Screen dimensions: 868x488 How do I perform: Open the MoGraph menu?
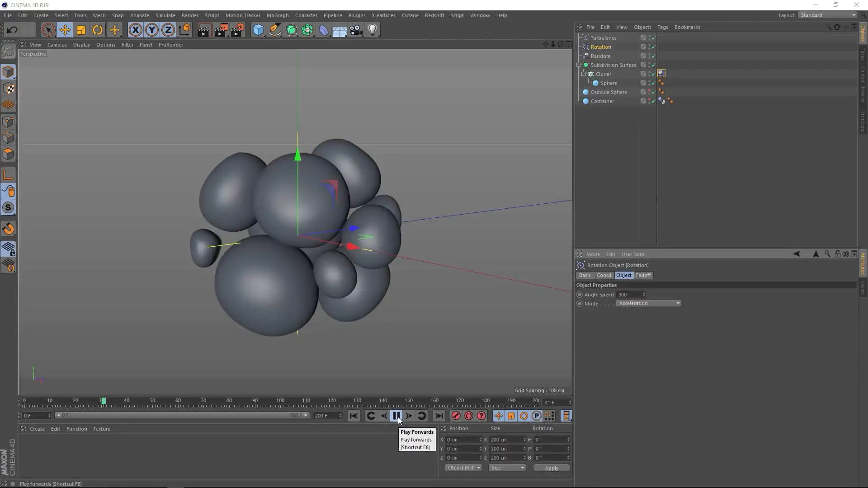(278, 15)
